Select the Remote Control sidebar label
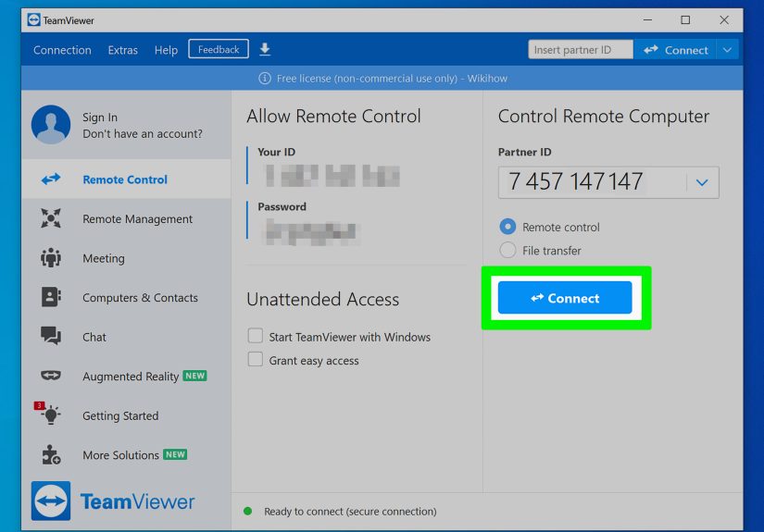 pos(125,179)
